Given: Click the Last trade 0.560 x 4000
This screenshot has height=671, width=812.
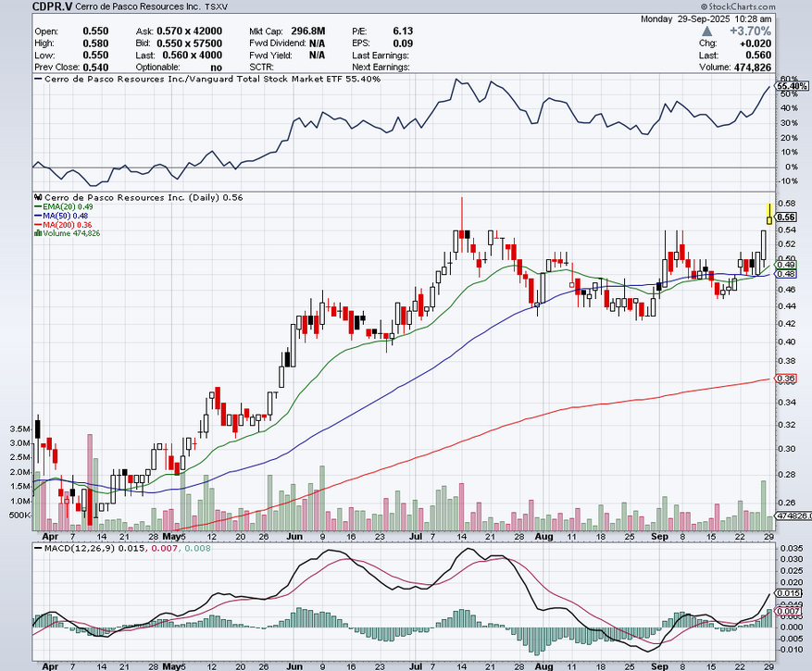Looking at the screenshot, I should [193, 56].
